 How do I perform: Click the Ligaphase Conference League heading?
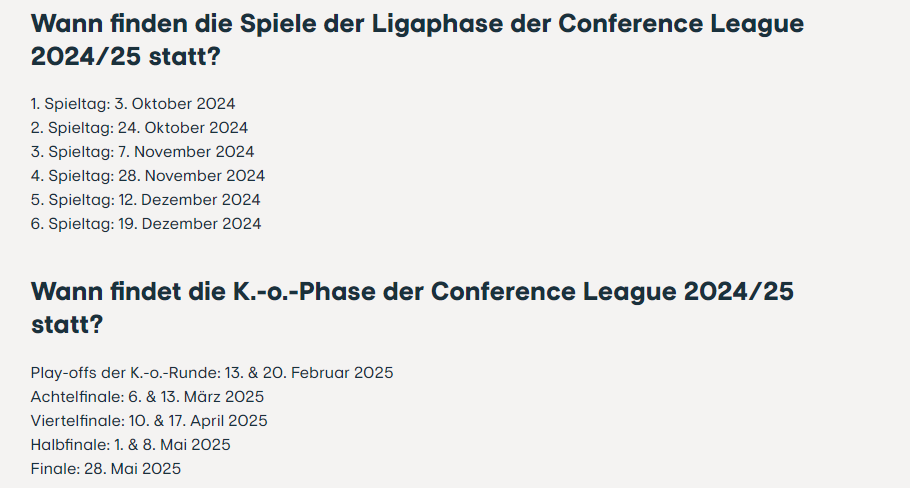(417, 40)
